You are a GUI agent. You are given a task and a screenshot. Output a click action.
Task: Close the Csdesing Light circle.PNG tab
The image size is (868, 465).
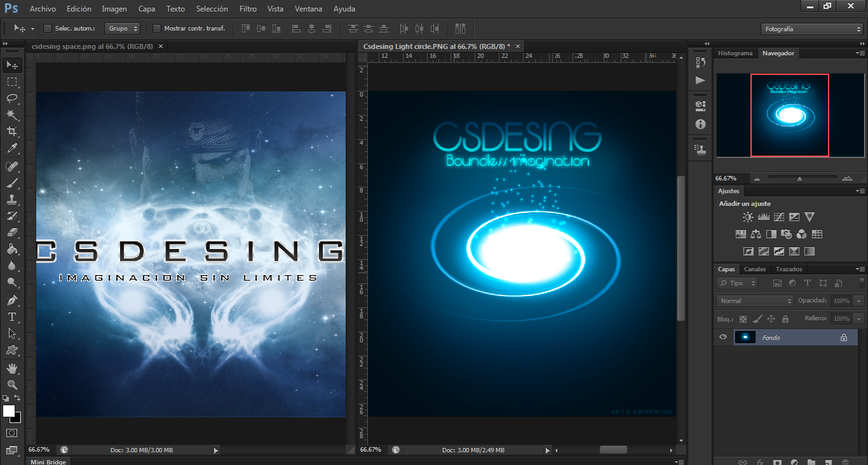517,46
